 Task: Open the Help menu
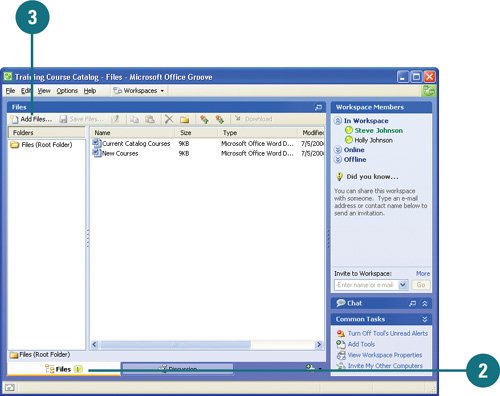(x=90, y=91)
